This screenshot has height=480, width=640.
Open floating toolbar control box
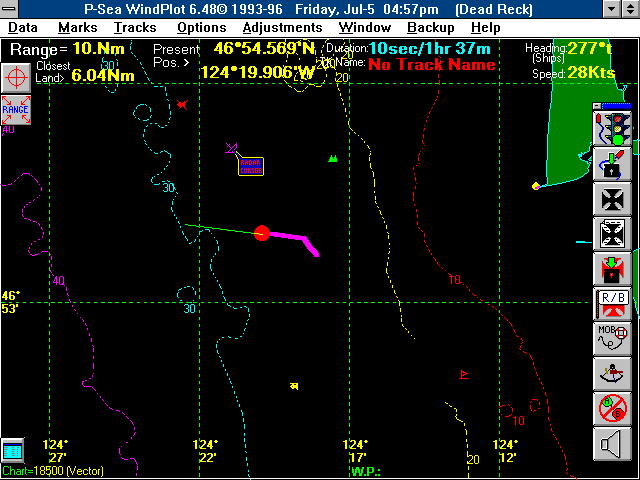click(597, 106)
